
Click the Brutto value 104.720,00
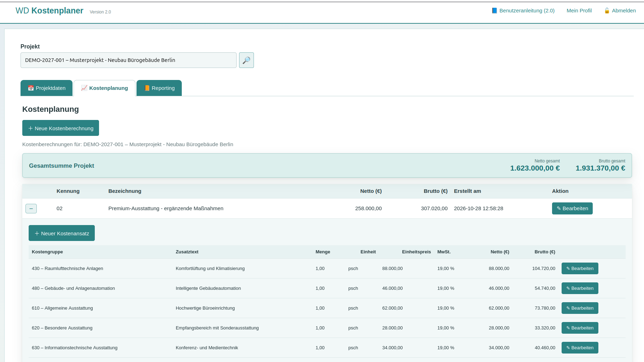(544, 269)
